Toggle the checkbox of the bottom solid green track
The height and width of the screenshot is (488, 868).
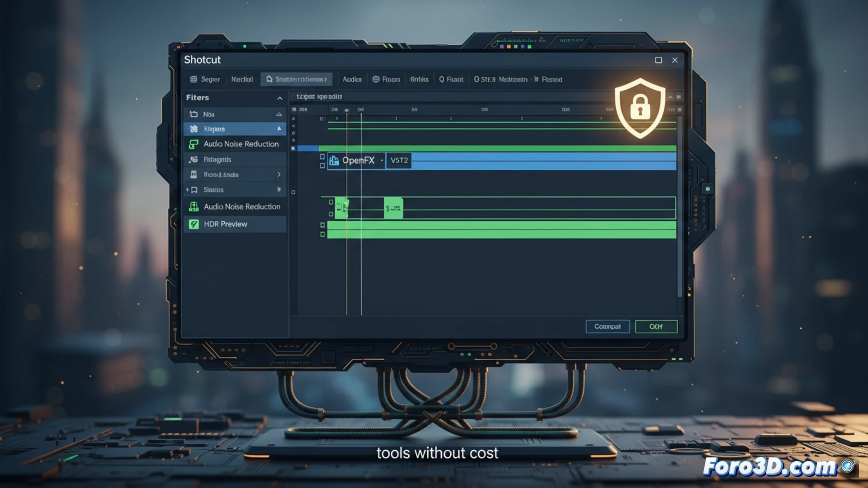[322, 235]
